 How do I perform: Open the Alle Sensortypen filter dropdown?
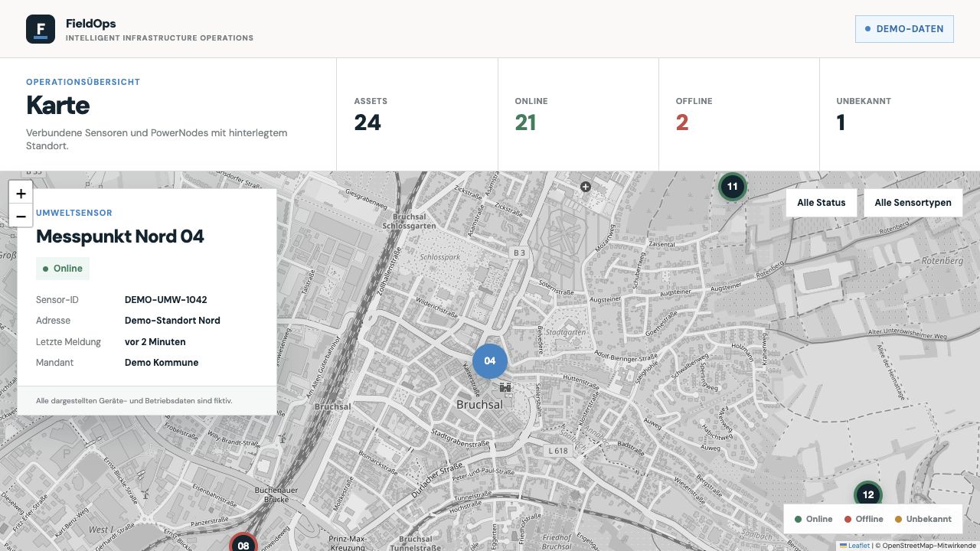(913, 203)
